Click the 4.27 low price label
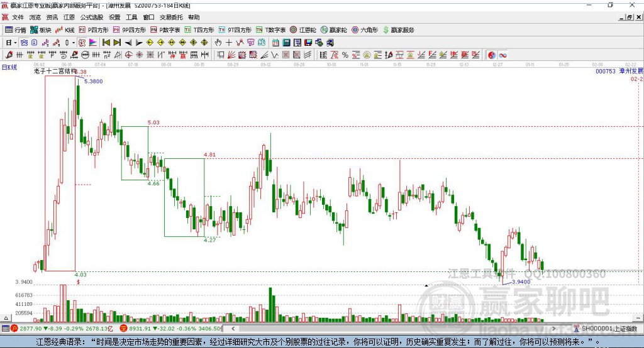This screenshot has height=348, width=644. point(209,240)
